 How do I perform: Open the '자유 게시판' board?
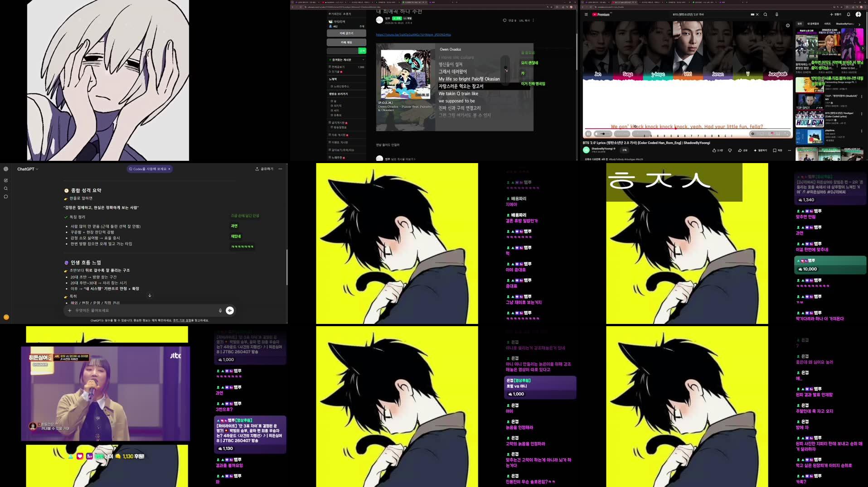[338, 135]
